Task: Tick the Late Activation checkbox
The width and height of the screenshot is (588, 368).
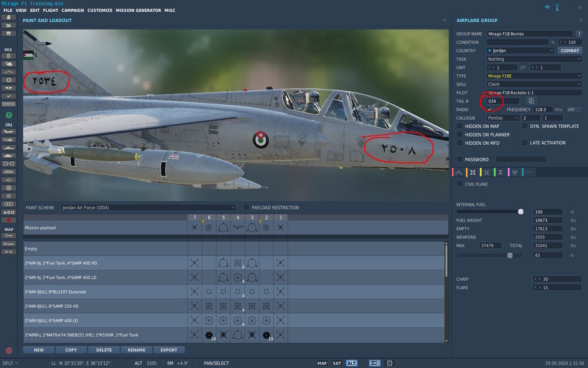Action: point(524,142)
